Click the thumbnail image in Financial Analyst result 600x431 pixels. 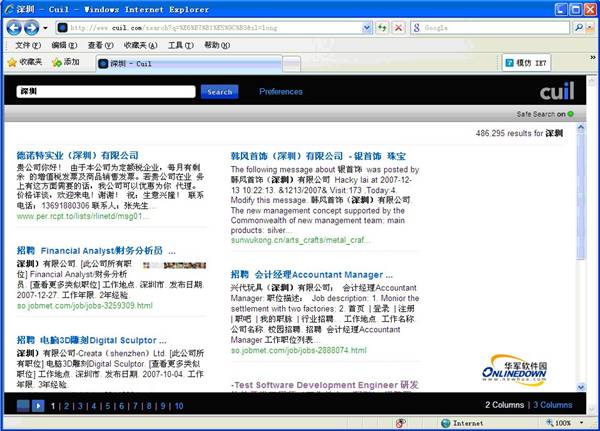pyautogui.click(x=174, y=265)
